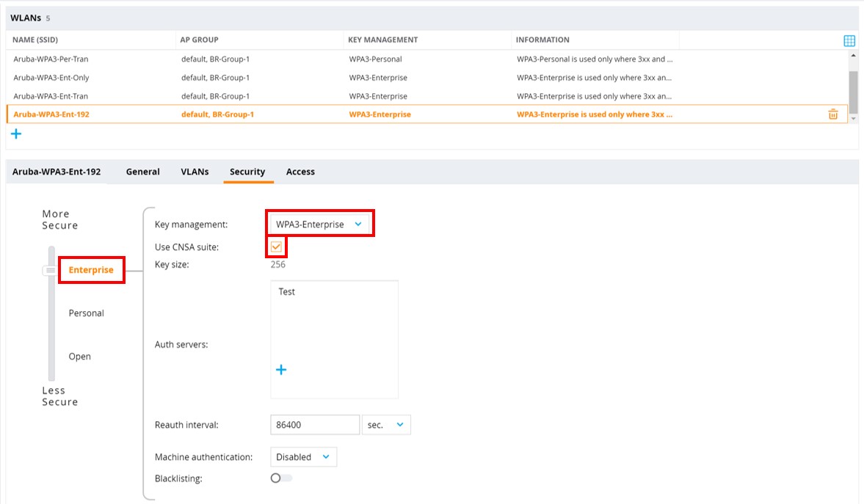Select the Security tab
Screen dimensions: 864x504
(x=247, y=172)
